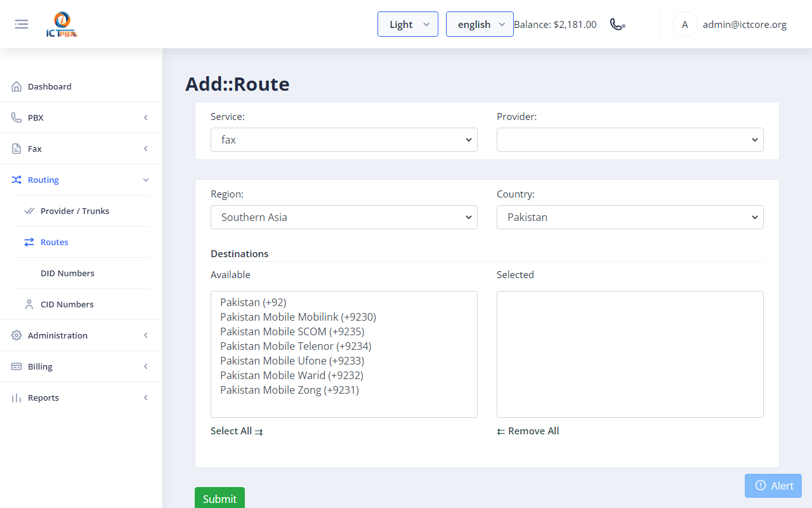Expand the Fax menu chevron

146,149
